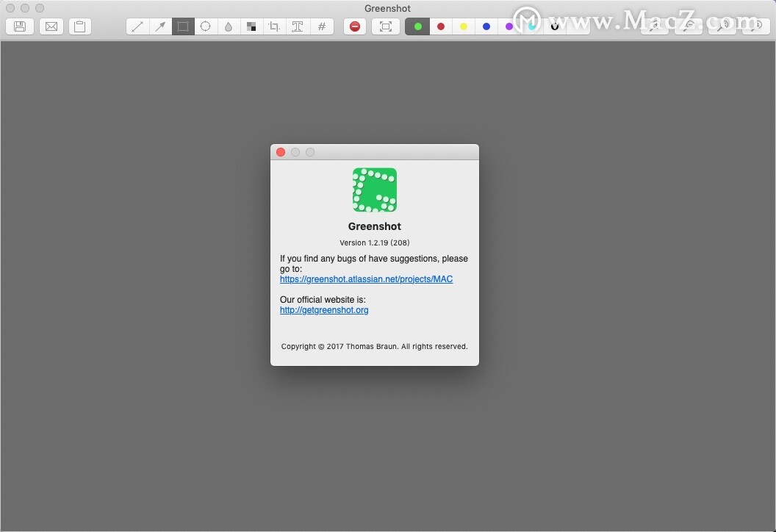Close the About Greenshot dialog
Viewport: 776px width, 532px height.
point(281,152)
